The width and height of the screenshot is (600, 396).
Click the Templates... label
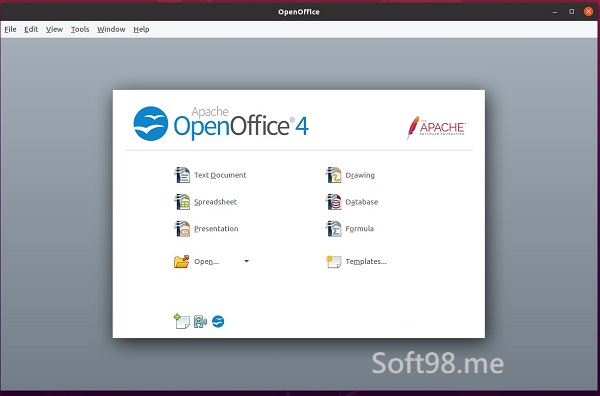tap(366, 262)
